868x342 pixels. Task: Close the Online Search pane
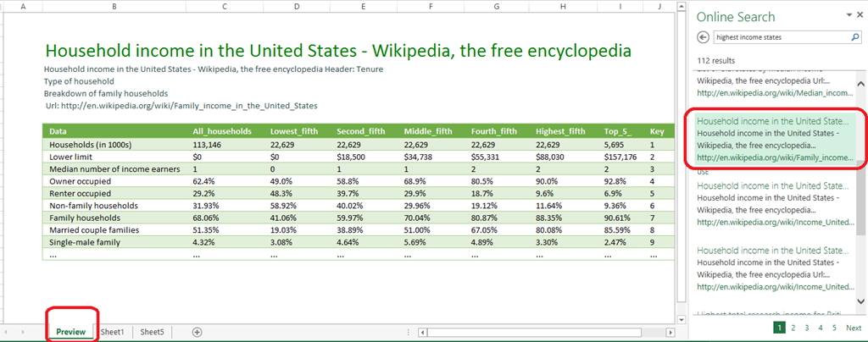[x=860, y=15]
